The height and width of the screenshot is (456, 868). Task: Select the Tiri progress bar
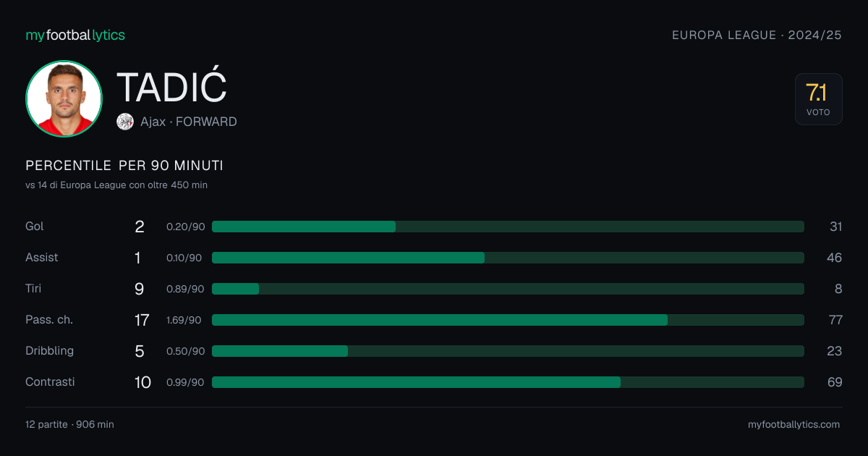click(x=508, y=289)
